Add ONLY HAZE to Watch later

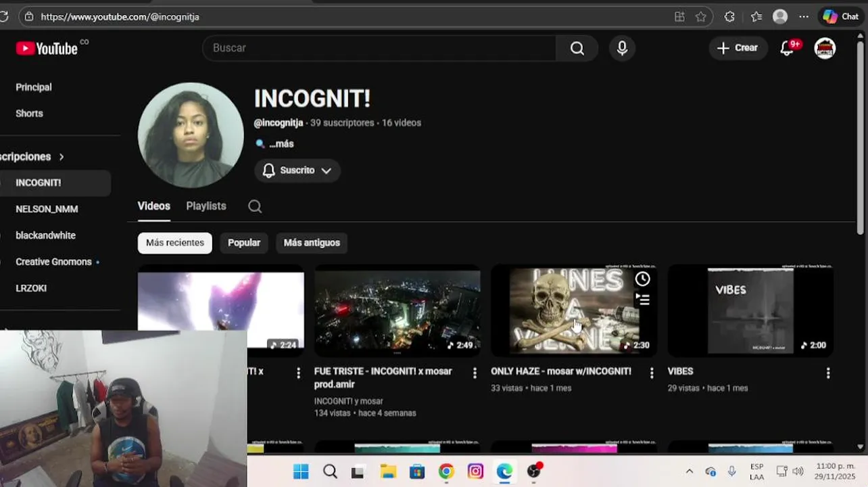[642, 279]
